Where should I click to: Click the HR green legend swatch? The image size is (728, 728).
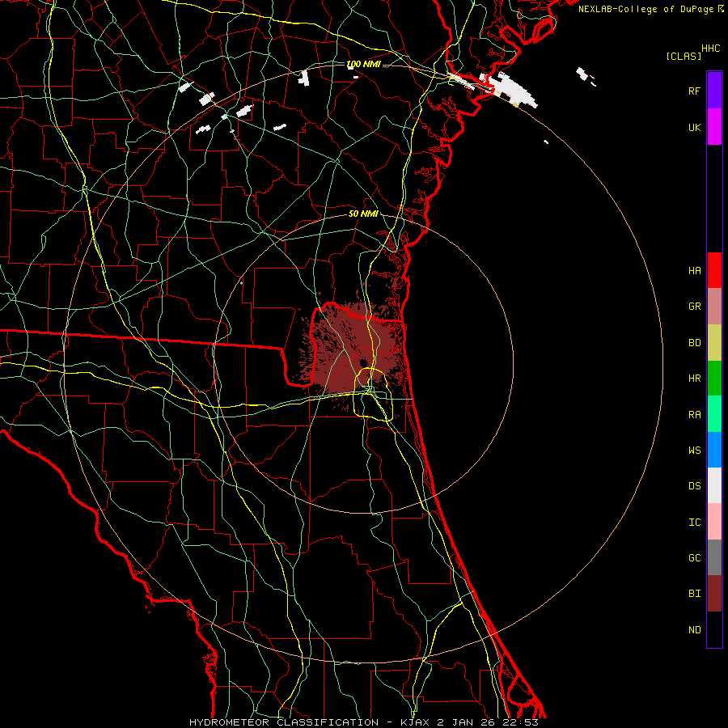pos(714,379)
